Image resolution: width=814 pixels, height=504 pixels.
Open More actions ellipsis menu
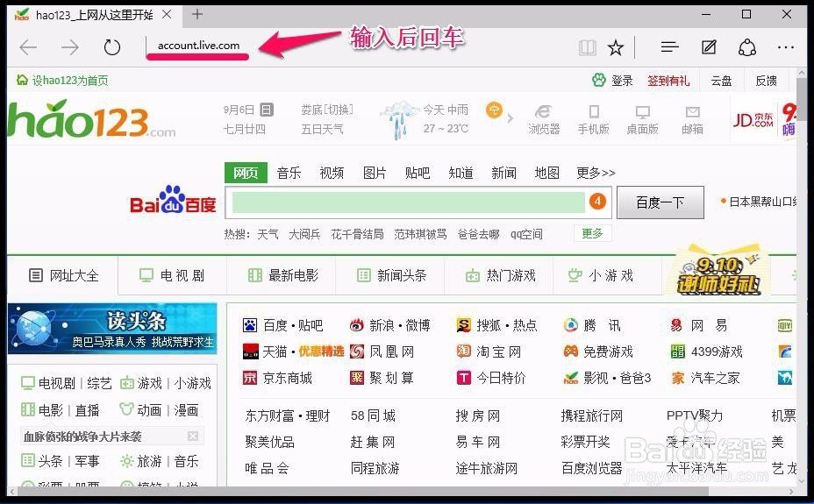(x=786, y=47)
